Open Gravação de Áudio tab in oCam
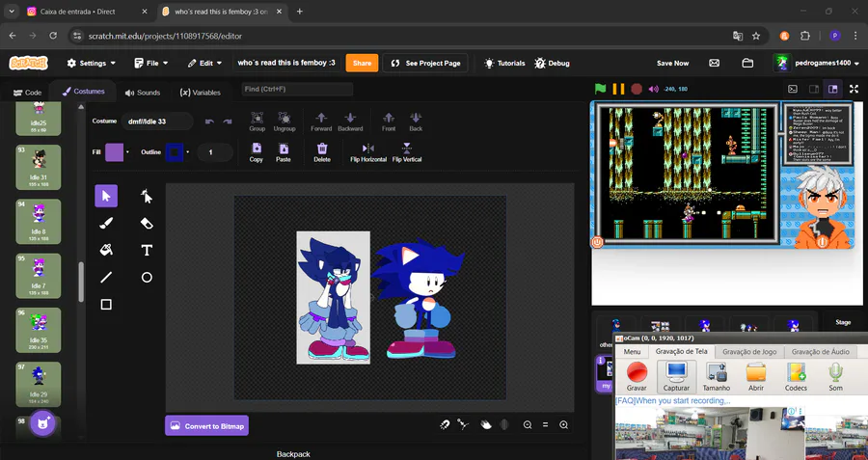The width and height of the screenshot is (868, 460). pyautogui.click(x=821, y=351)
